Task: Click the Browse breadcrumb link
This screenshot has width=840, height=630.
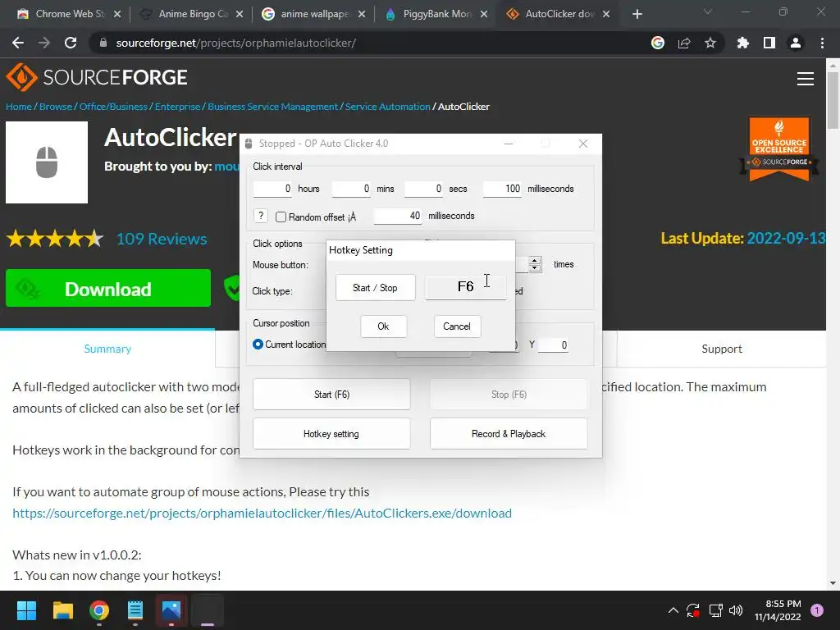Action: 56,107
